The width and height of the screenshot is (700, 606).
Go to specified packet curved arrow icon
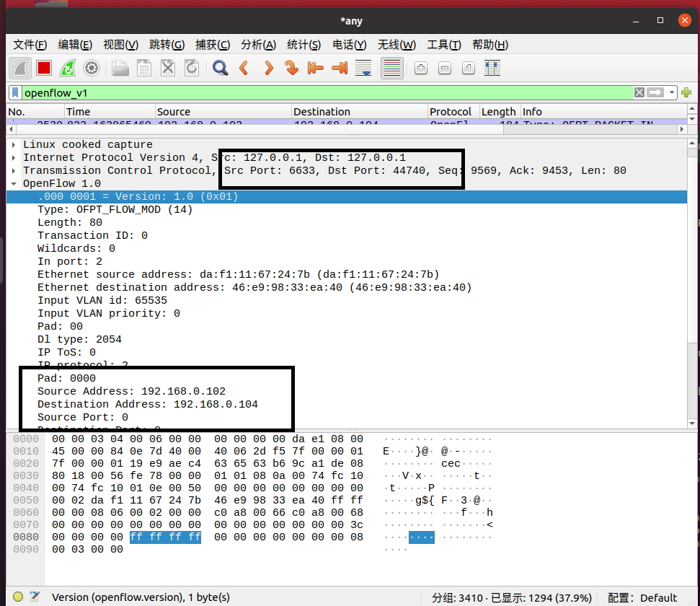291,69
